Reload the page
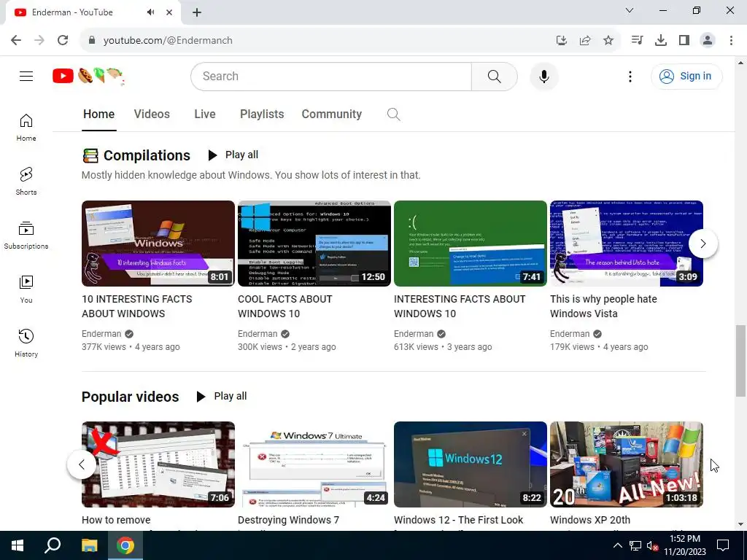 pos(63,40)
